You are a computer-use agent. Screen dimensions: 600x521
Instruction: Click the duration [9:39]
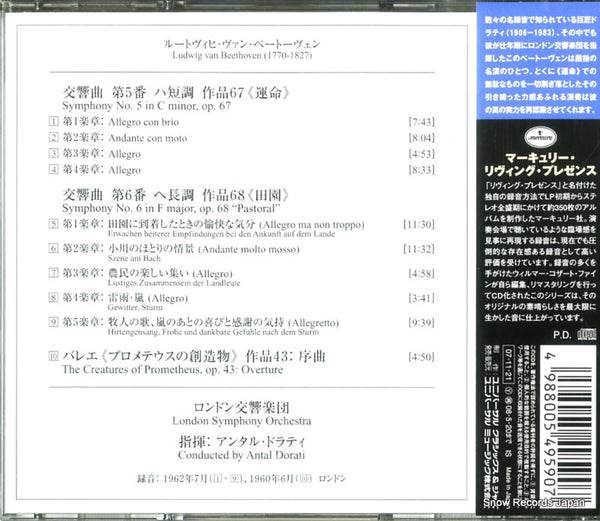[422, 322]
